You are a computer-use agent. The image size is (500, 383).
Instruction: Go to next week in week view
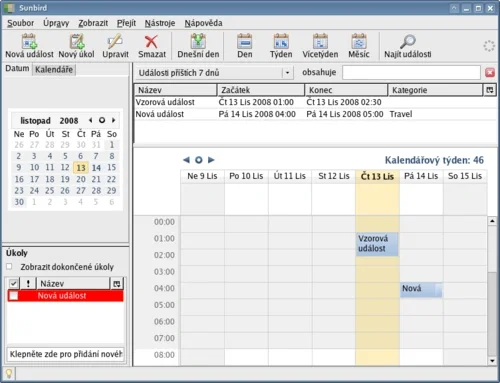(211, 160)
